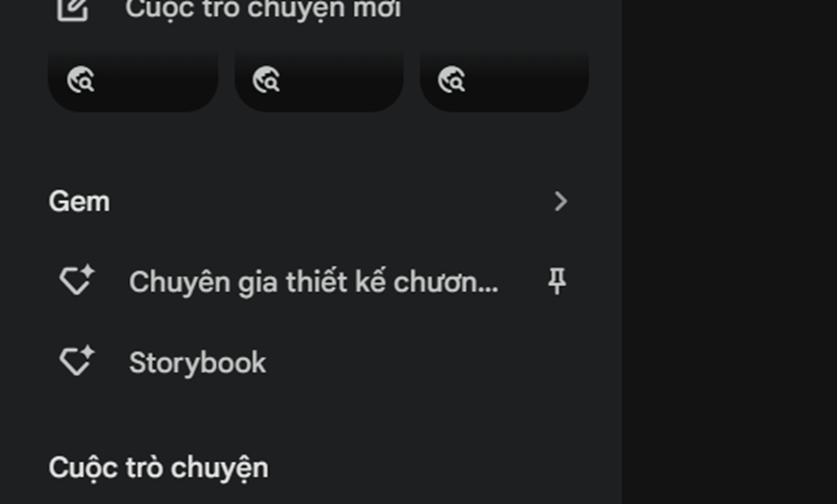Click the new chat pencil icon
Viewport: 837px width, 504px height.
[x=73, y=9]
